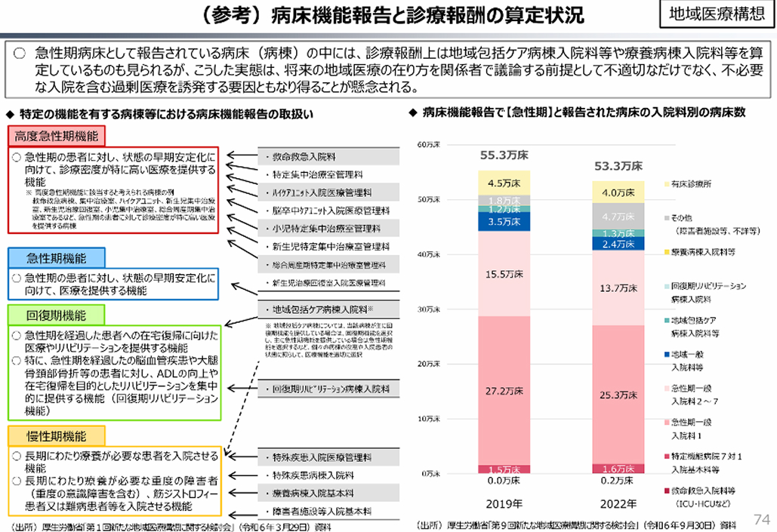Click the 特殊疾患入院医療管理料 row
The width and height of the screenshot is (777, 532).
click(x=328, y=457)
